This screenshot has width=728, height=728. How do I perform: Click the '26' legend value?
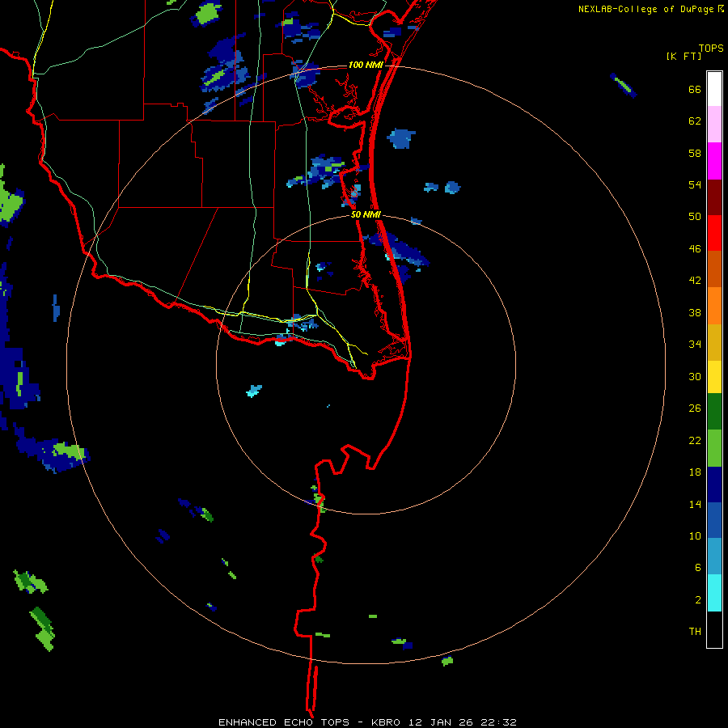pos(695,408)
